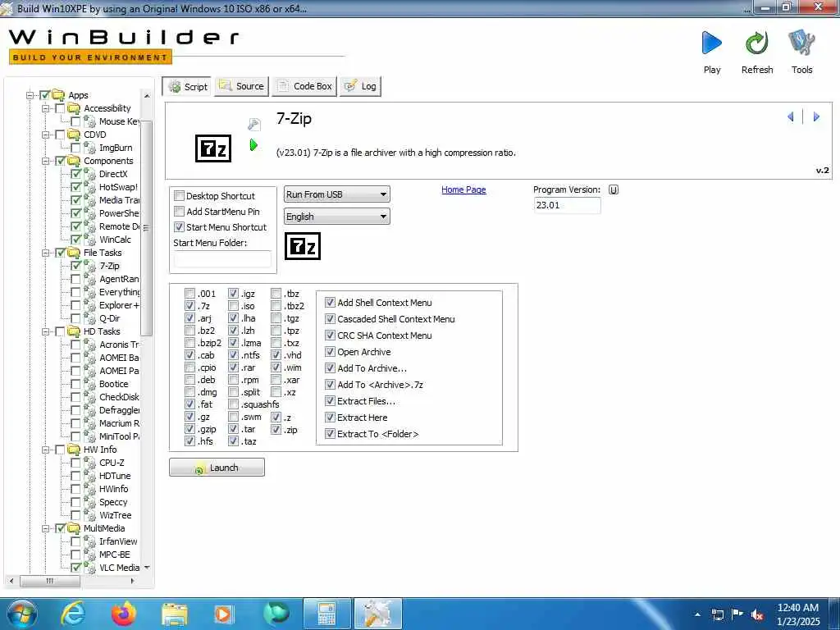Viewport: 840px width, 630px height.
Task: Click the Play build icon
Action: [x=711, y=43]
